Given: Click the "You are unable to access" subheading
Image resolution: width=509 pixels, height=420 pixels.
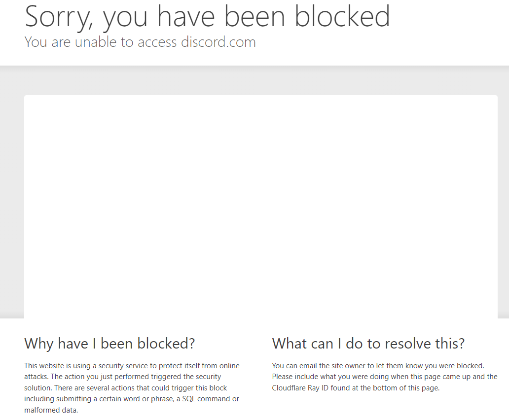Looking at the screenshot, I should [x=101, y=42].
